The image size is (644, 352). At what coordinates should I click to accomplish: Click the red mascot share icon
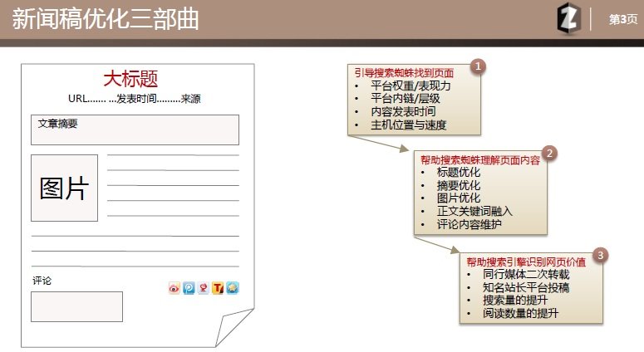[x=204, y=288]
